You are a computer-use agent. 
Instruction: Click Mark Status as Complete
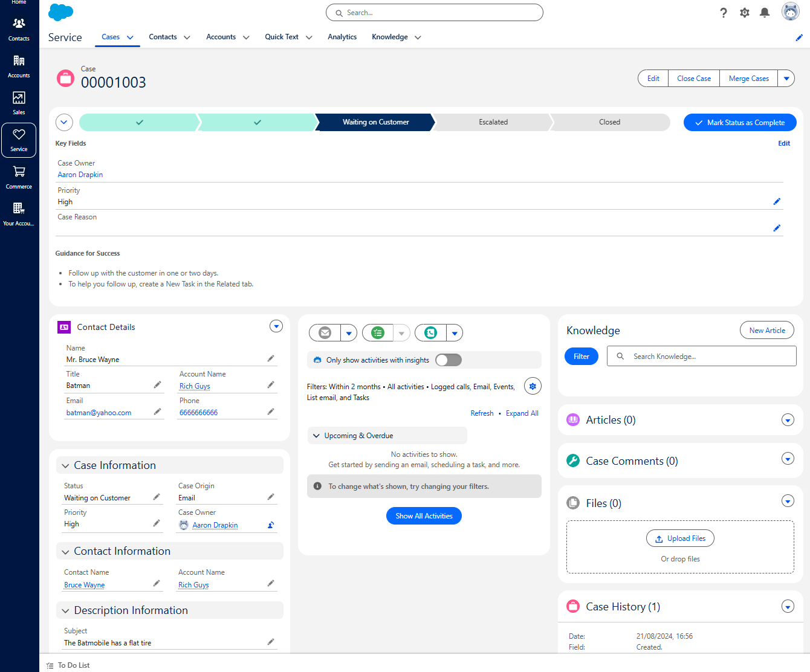click(740, 122)
